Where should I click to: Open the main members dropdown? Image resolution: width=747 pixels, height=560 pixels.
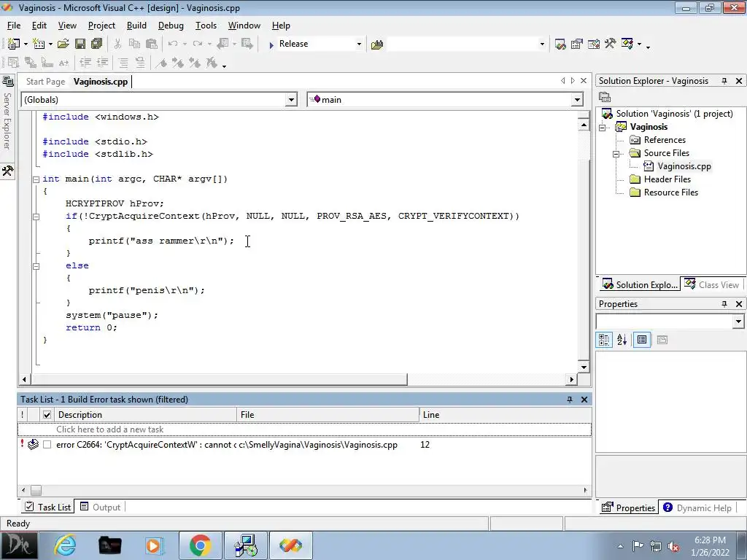point(577,99)
